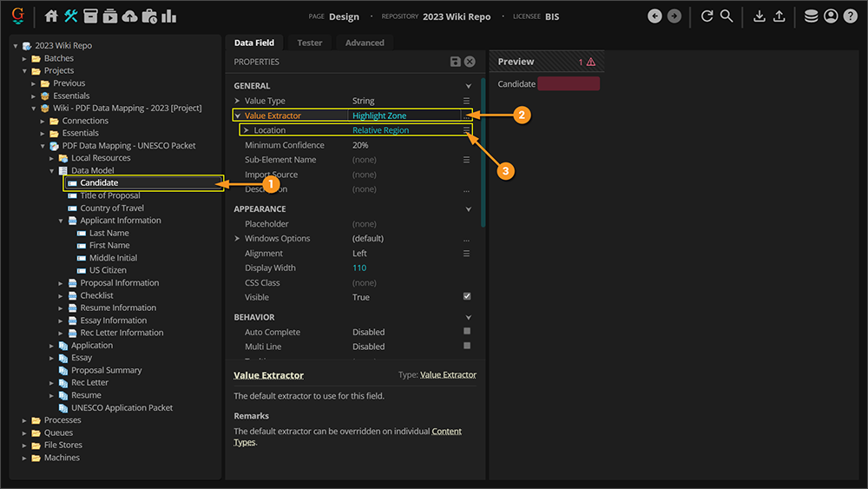Open the bar chart stats icon
The image size is (868, 489).
[168, 17]
